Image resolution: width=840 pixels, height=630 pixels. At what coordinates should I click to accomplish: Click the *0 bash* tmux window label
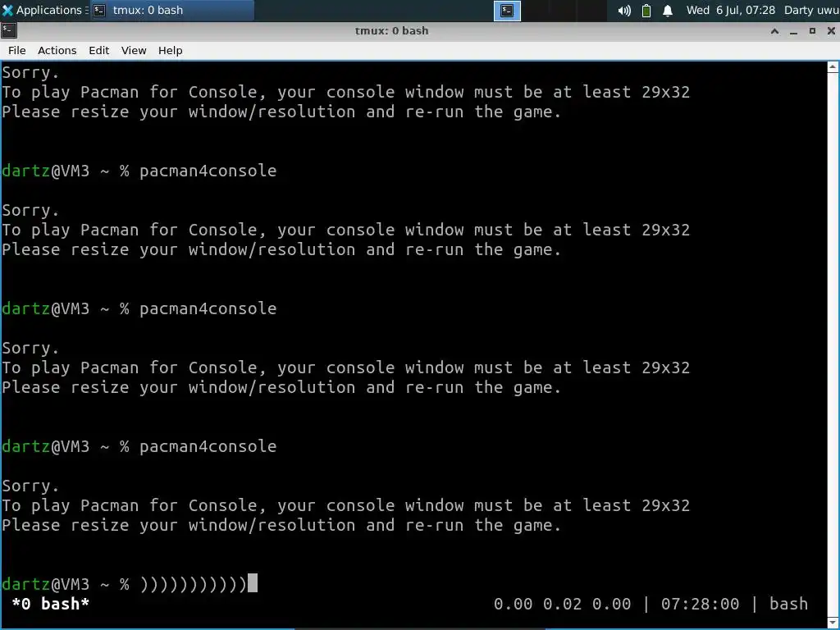(x=50, y=604)
